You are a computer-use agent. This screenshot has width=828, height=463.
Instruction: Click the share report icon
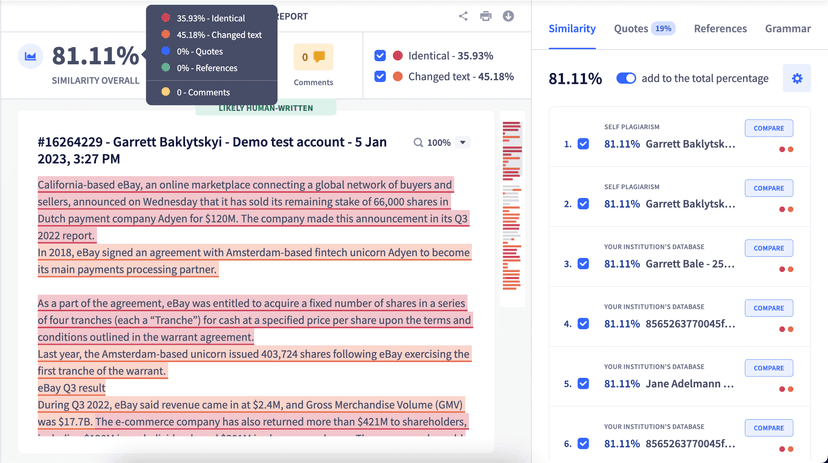tap(463, 16)
